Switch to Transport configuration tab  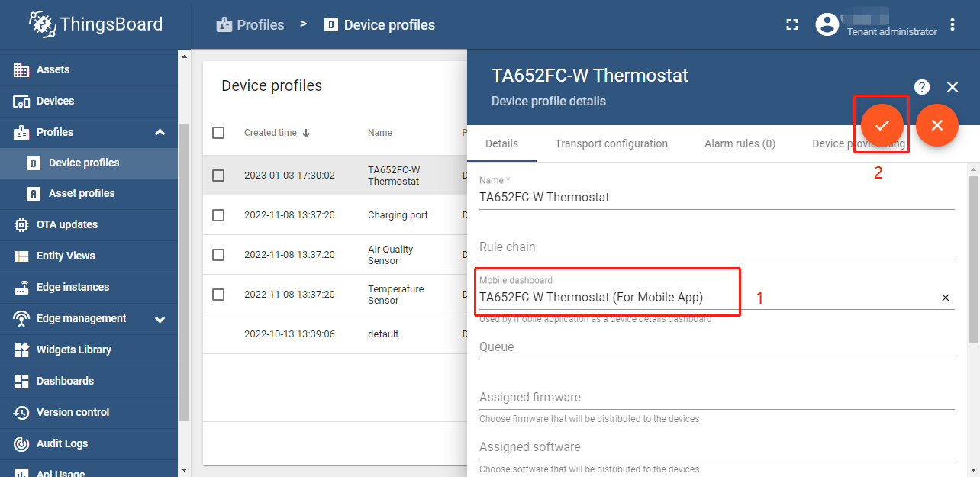tap(611, 143)
